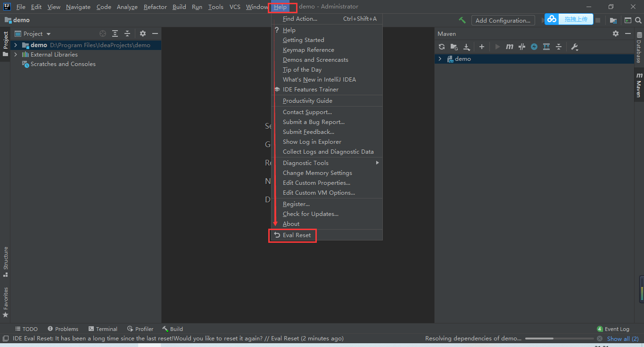
Task: Select opened file locate target icon
Action: [103, 33]
